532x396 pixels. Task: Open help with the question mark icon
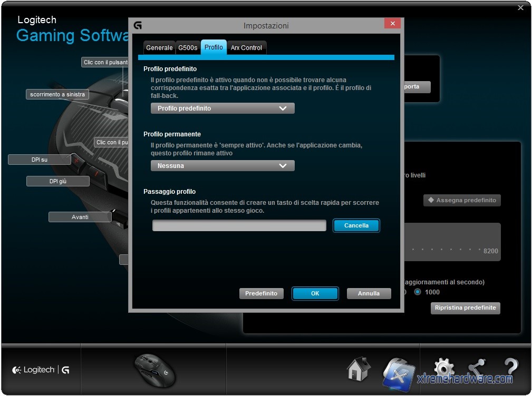pyautogui.click(x=510, y=368)
